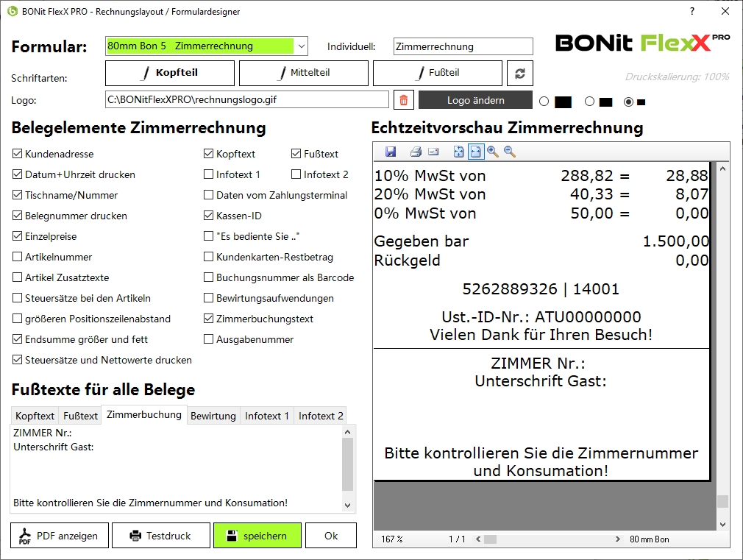The height and width of the screenshot is (560, 743).
Task: Enable Artikel Zusatztexte
Action: 17,277
